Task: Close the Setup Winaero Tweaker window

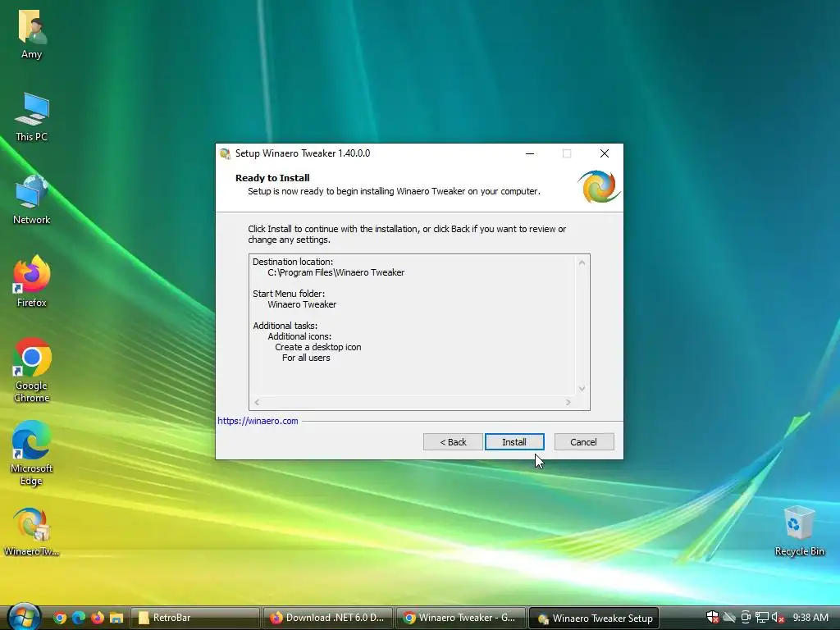Action: (605, 153)
